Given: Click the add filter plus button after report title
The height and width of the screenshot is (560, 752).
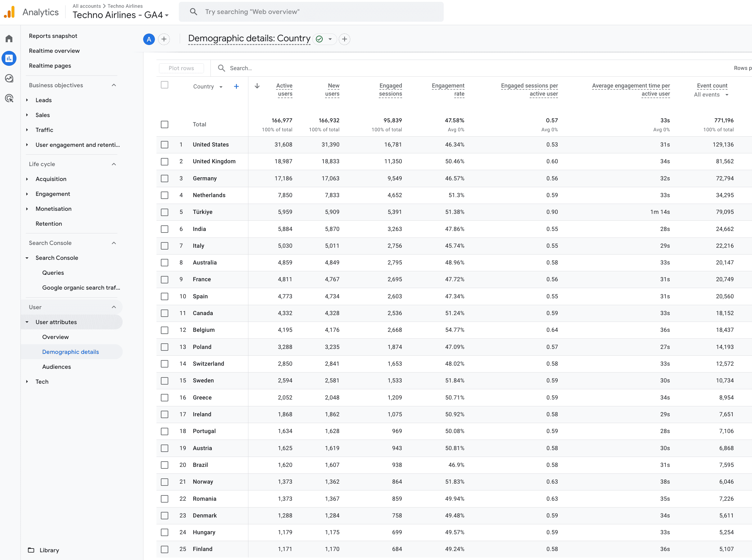Looking at the screenshot, I should 344,39.
